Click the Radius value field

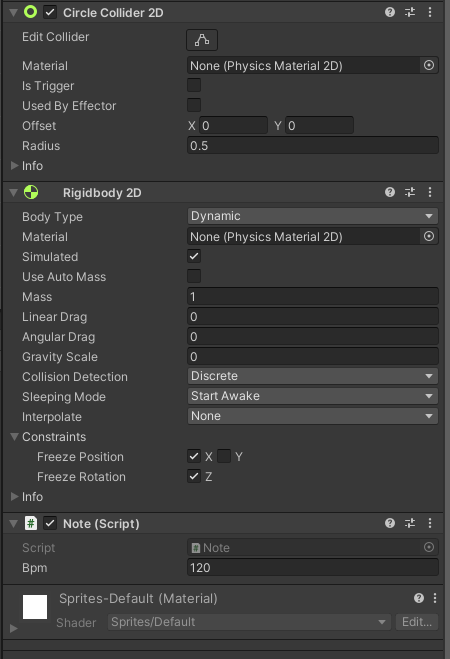pyautogui.click(x=313, y=145)
